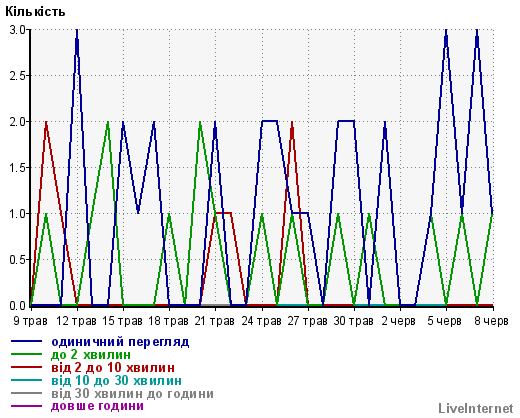This screenshot has height=418, width=520.
Task: Select legend label 'довше години'
Action: tap(97, 406)
